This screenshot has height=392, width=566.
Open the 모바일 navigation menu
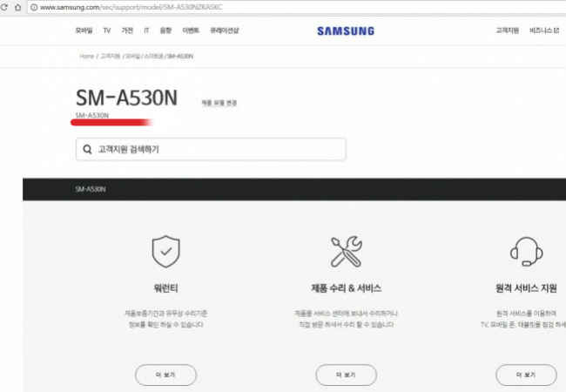[84, 30]
